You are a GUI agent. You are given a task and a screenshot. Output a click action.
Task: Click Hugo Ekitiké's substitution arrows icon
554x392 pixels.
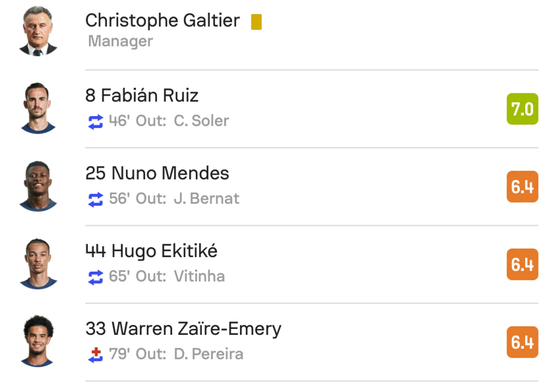pyautogui.click(x=96, y=277)
